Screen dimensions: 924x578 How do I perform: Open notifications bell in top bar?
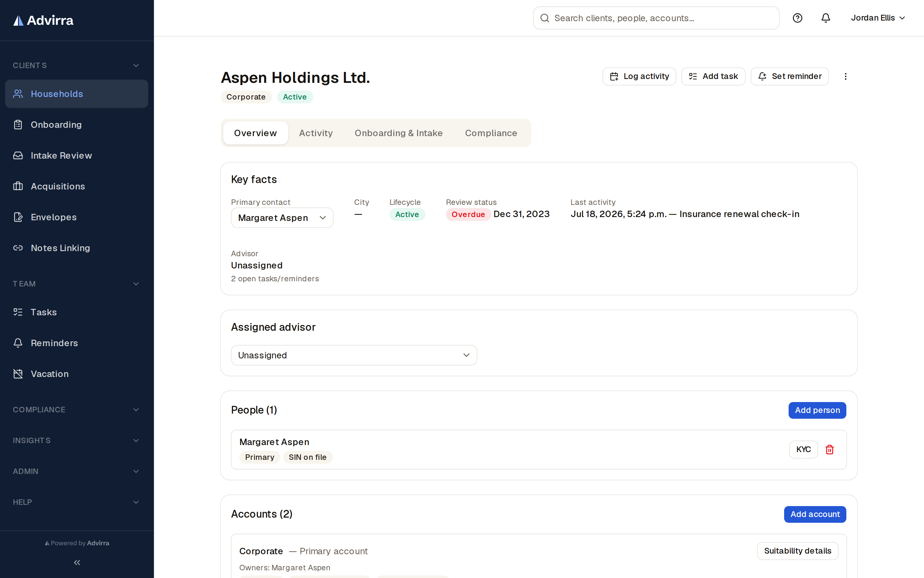click(x=826, y=18)
